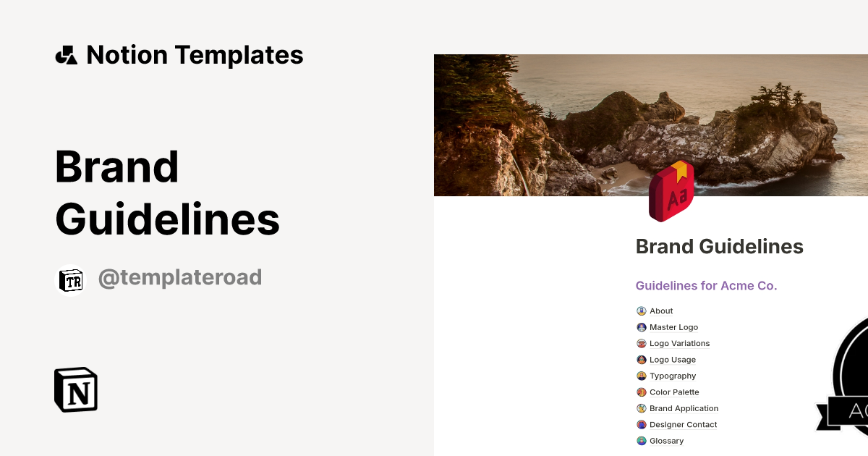The image size is (868, 456).
Task: Click the red Aa book page icon
Action: [672, 192]
